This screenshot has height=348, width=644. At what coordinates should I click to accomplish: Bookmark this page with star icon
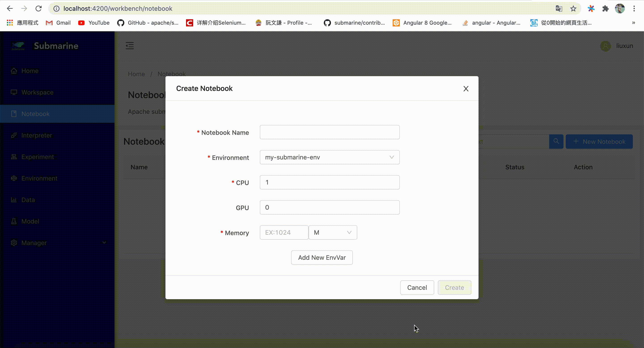pos(573,9)
